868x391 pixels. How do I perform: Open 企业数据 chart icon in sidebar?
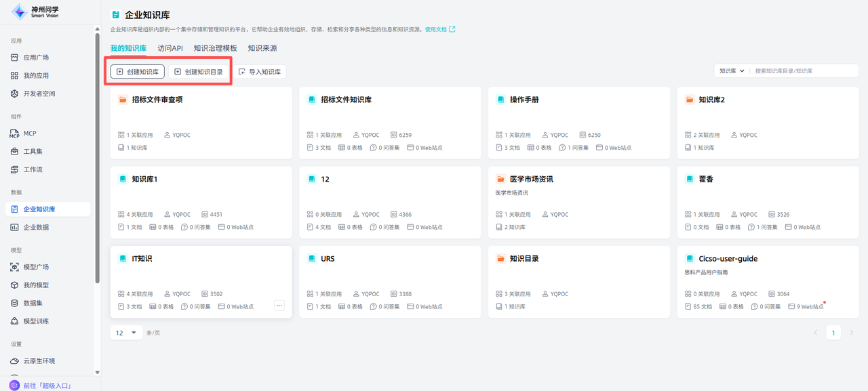14,228
